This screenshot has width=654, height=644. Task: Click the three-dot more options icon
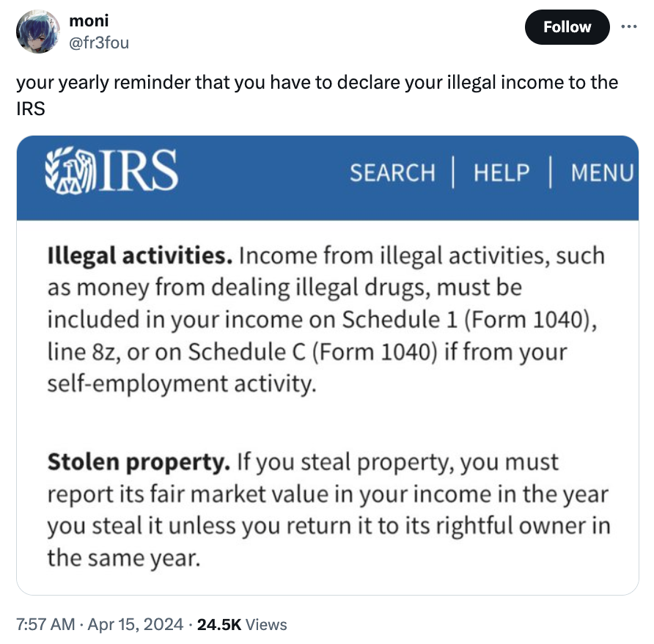tap(629, 26)
